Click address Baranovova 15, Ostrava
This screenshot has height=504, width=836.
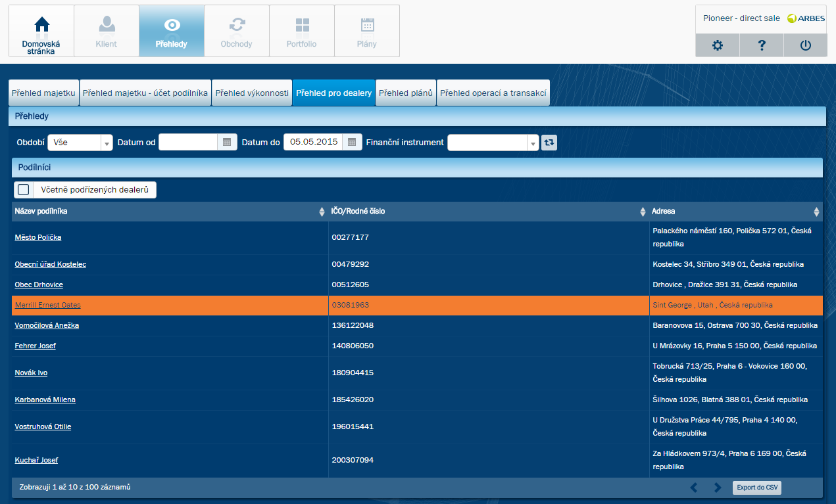(735, 325)
